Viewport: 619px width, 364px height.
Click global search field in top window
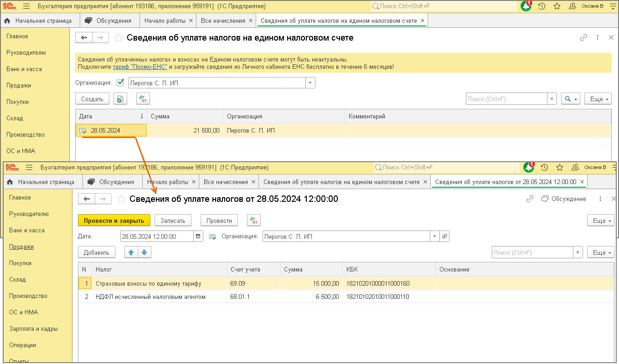[x=444, y=6]
